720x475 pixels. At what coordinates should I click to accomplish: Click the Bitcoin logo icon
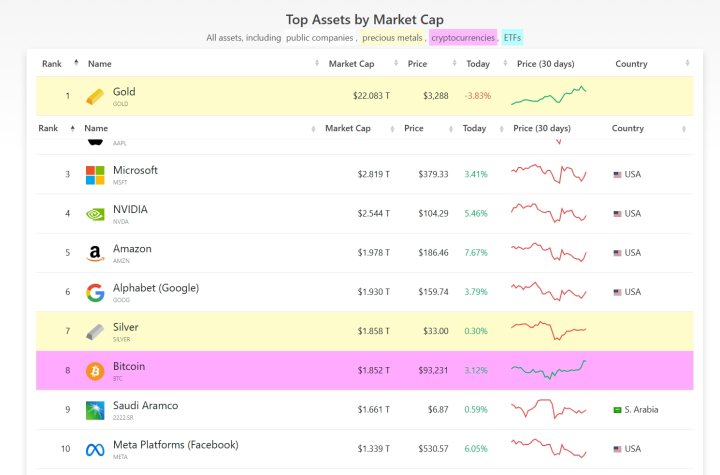(x=95, y=371)
